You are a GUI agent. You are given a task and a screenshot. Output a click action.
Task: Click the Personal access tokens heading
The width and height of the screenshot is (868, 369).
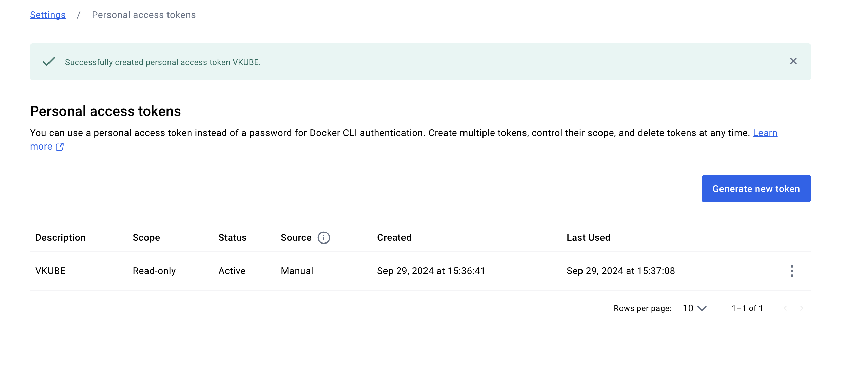point(105,112)
